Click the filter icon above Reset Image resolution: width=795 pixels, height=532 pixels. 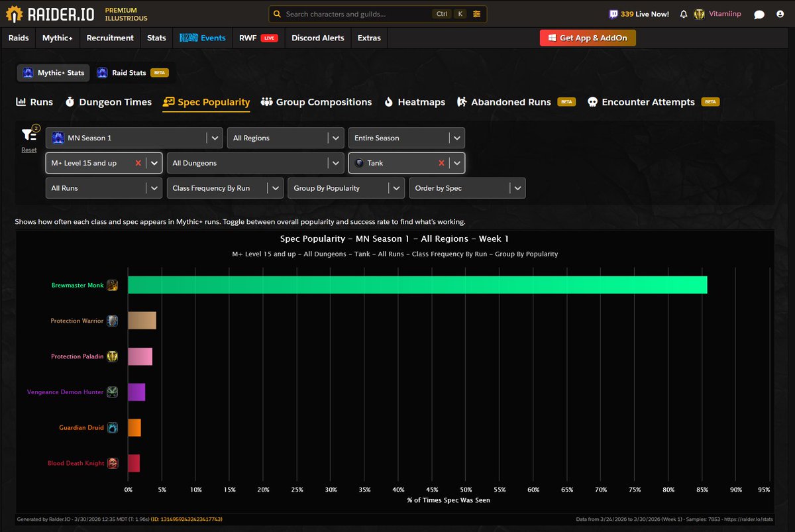point(28,134)
